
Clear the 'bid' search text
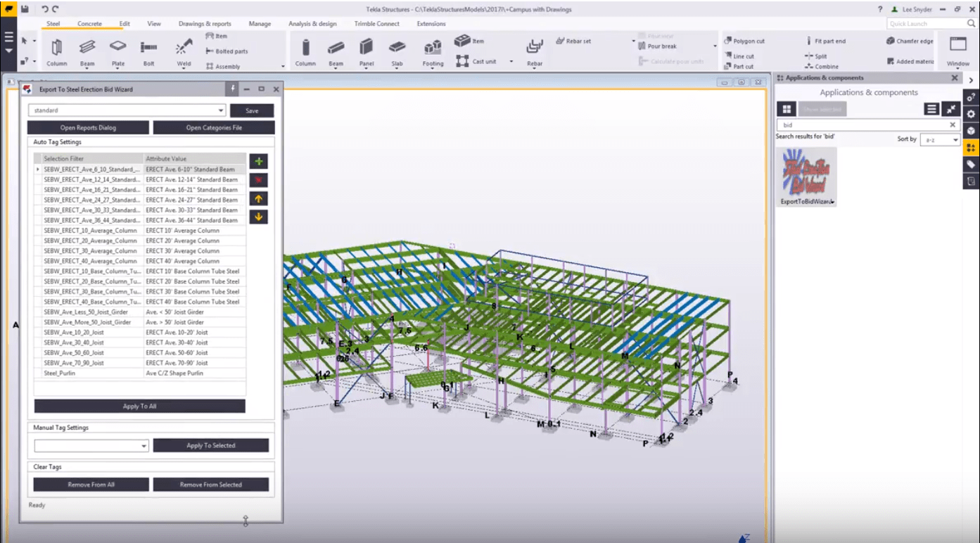(x=953, y=125)
